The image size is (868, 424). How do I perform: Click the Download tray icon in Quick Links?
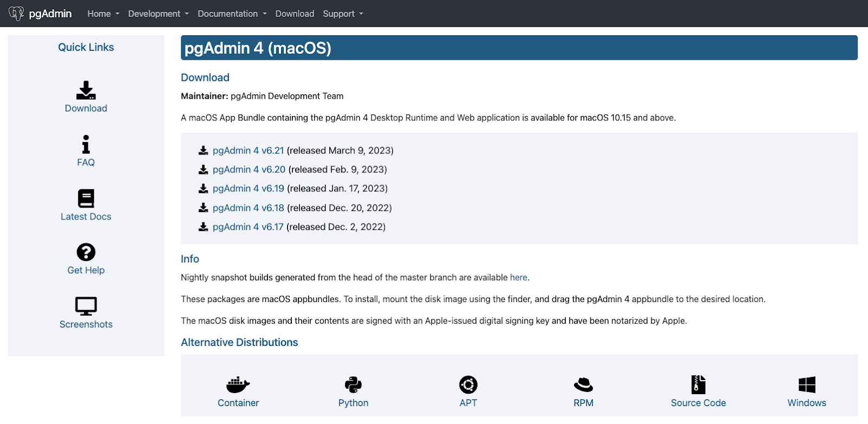86,91
